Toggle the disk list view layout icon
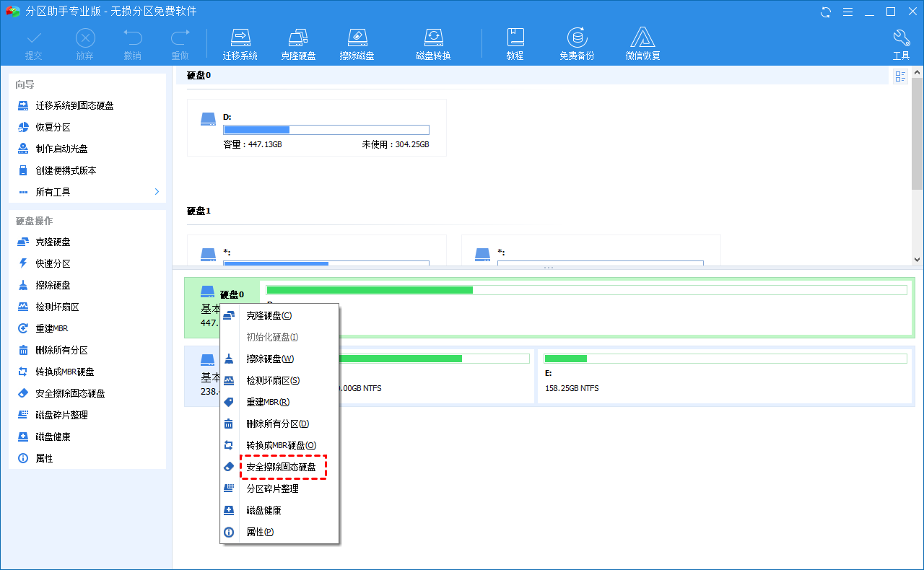924x570 pixels. pos(900,76)
